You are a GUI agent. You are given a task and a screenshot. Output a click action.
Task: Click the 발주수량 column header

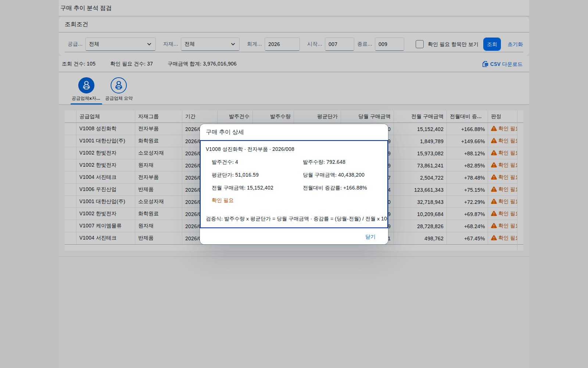pyautogui.click(x=273, y=116)
